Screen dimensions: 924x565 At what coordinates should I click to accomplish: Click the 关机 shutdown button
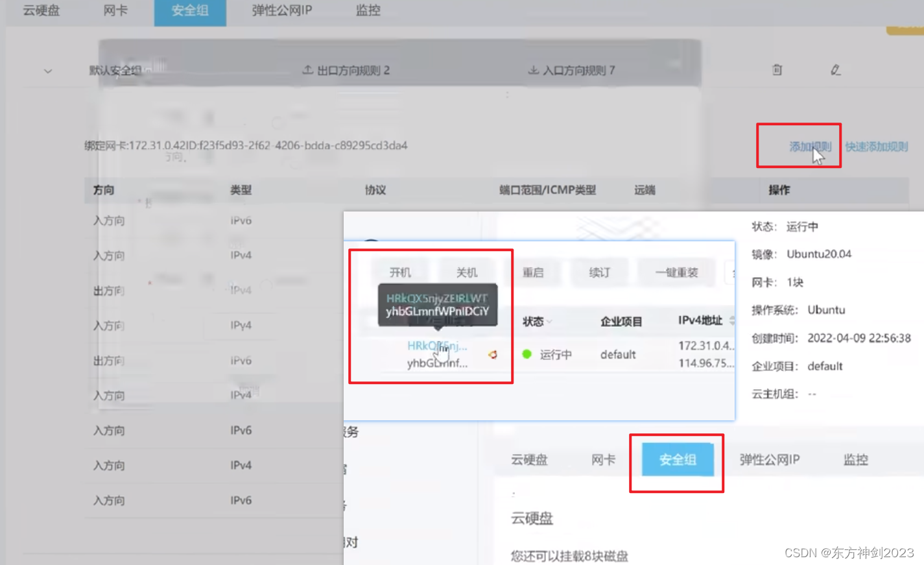[467, 272]
